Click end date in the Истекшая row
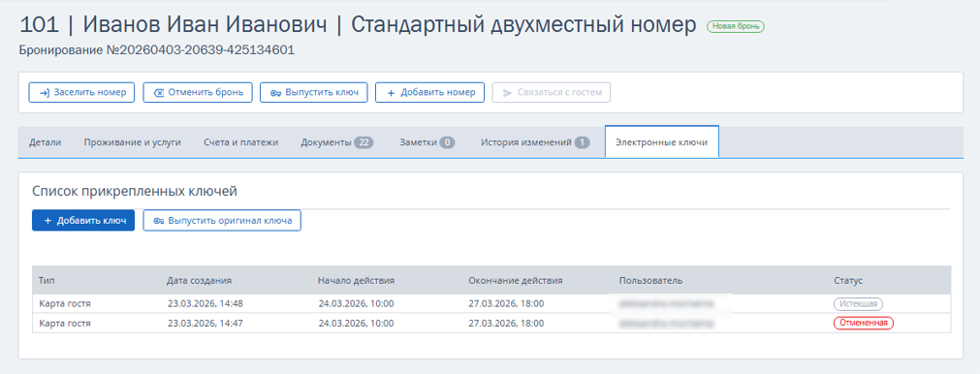 tap(506, 304)
